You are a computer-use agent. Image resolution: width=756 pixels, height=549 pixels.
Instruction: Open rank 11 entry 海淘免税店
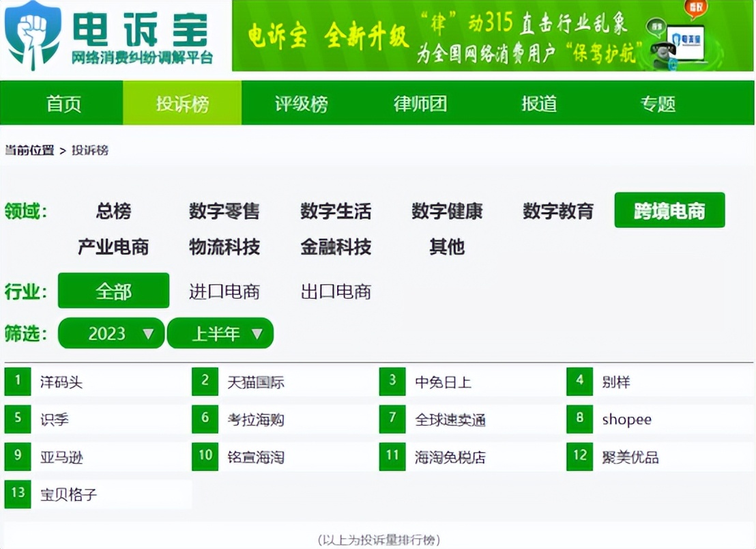click(450, 456)
